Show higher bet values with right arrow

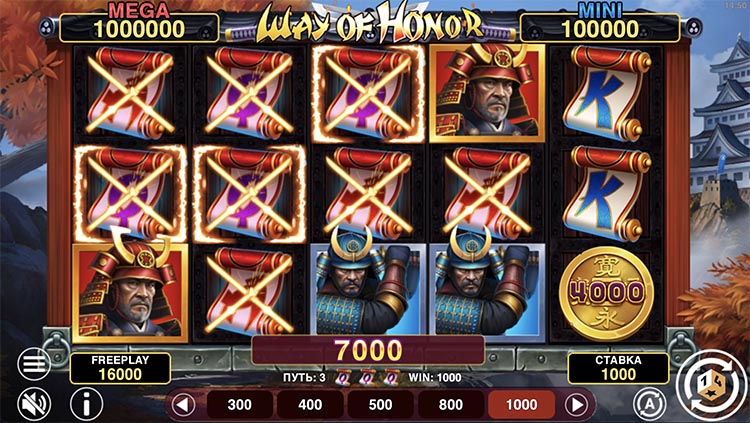[x=577, y=405]
